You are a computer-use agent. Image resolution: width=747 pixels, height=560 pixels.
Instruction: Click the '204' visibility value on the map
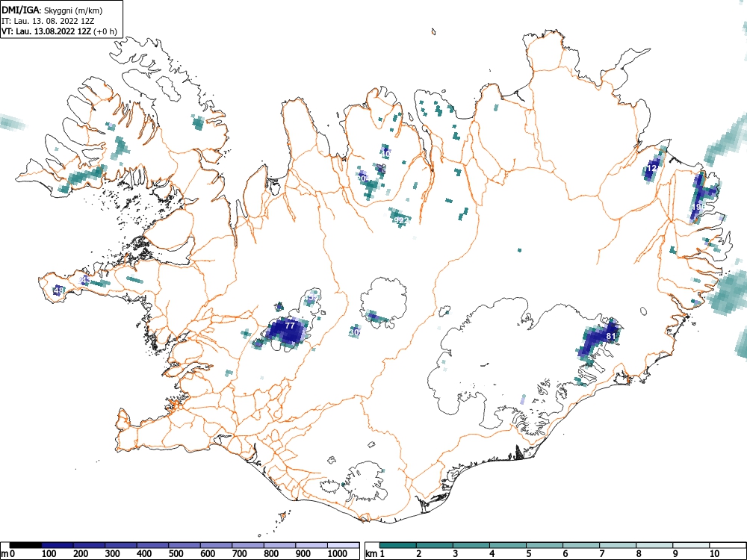click(x=364, y=178)
